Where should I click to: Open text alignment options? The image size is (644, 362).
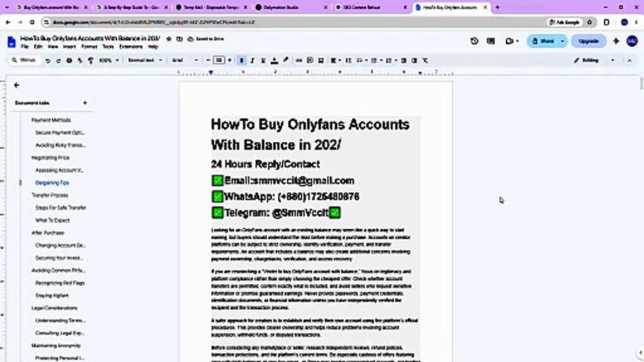[x=335, y=60]
